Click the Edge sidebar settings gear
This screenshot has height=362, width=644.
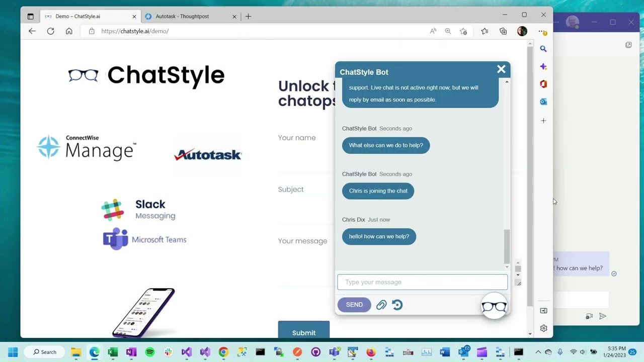click(x=543, y=328)
